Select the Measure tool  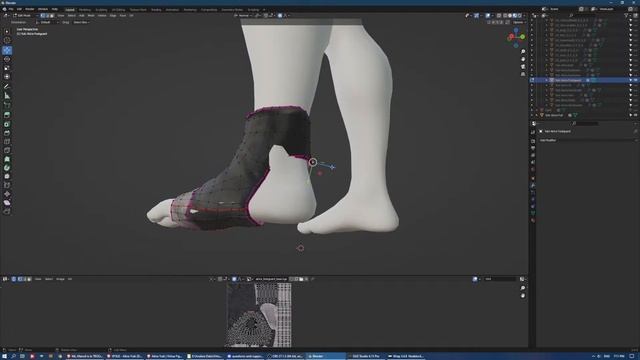tap(7, 96)
